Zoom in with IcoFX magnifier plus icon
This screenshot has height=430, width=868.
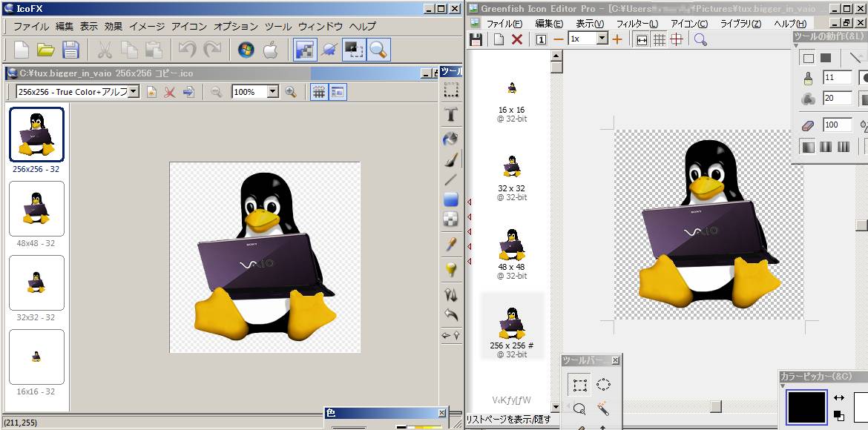291,93
